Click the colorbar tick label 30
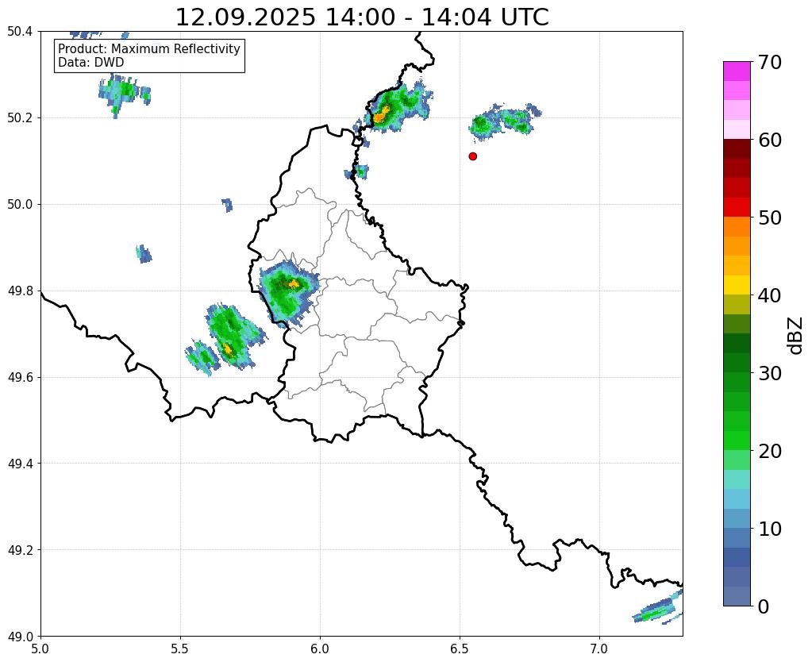This screenshot has width=812, height=662. (769, 373)
